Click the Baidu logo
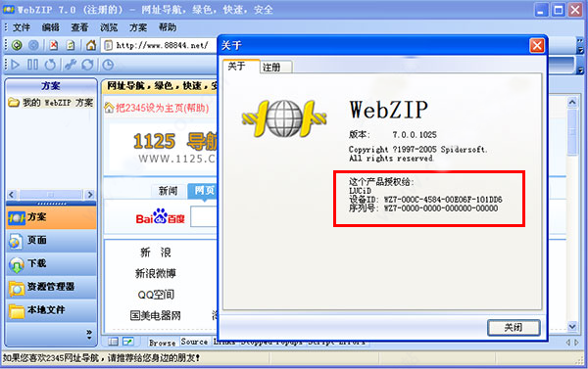Image resolution: width=588 pixels, height=369 pixels. click(x=160, y=217)
